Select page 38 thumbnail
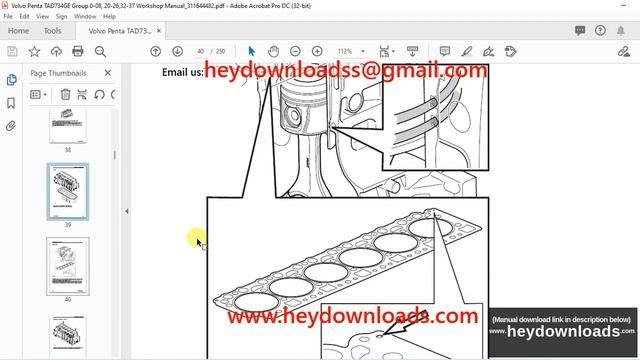The height and width of the screenshot is (360, 640). (x=68, y=126)
